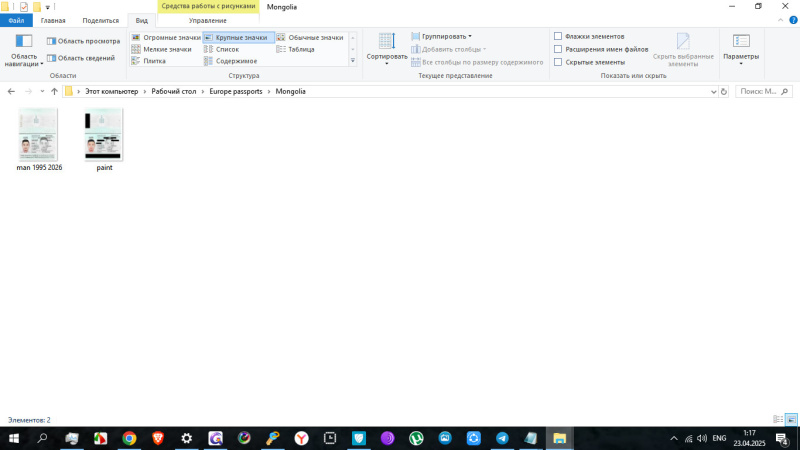Click the Sort button in ribbon
Screen dimensions: 800x450
(x=386, y=44)
